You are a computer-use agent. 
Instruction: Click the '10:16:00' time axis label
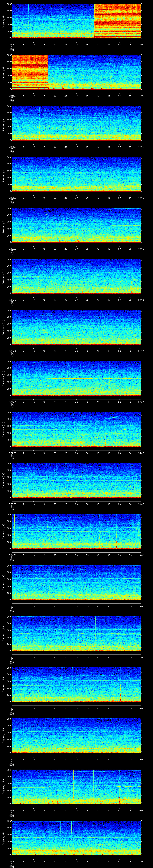[x=12, y=147]
